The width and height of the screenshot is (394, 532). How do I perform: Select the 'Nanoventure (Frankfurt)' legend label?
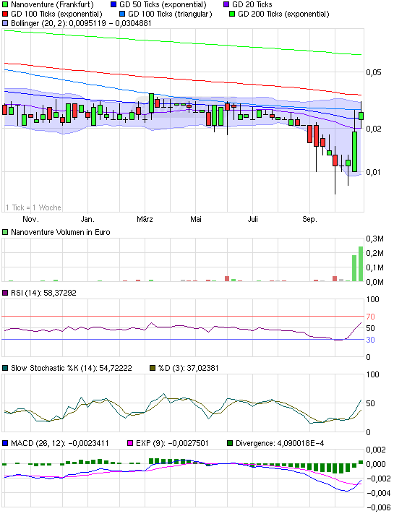click(x=52, y=5)
